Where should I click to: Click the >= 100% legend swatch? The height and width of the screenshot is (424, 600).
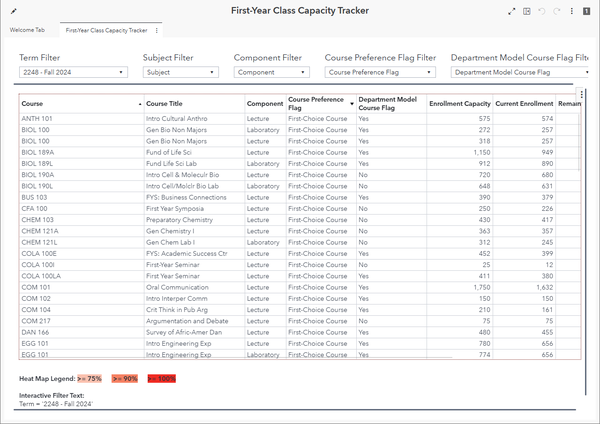pyautogui.click(x=161, y=379)
